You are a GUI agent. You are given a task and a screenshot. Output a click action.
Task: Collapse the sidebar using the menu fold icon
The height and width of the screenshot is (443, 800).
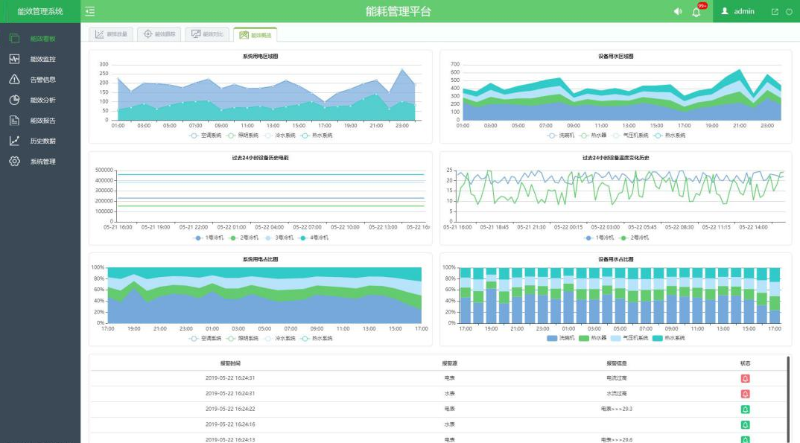point(90,11)
